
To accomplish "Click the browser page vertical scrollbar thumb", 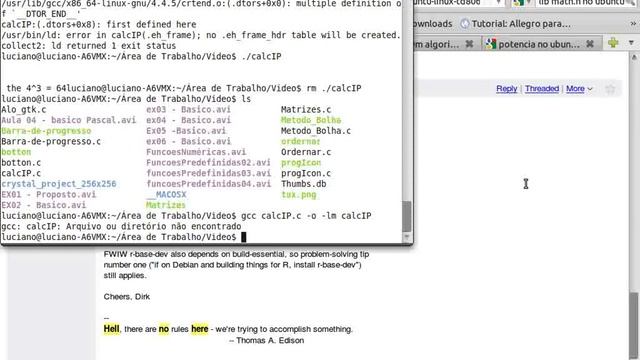I will [x=634, y=326].
